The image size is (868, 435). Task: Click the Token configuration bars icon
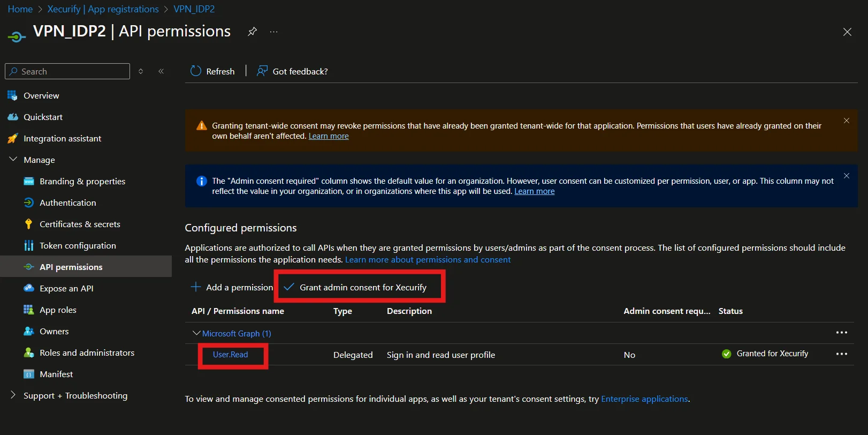point(29,245)
